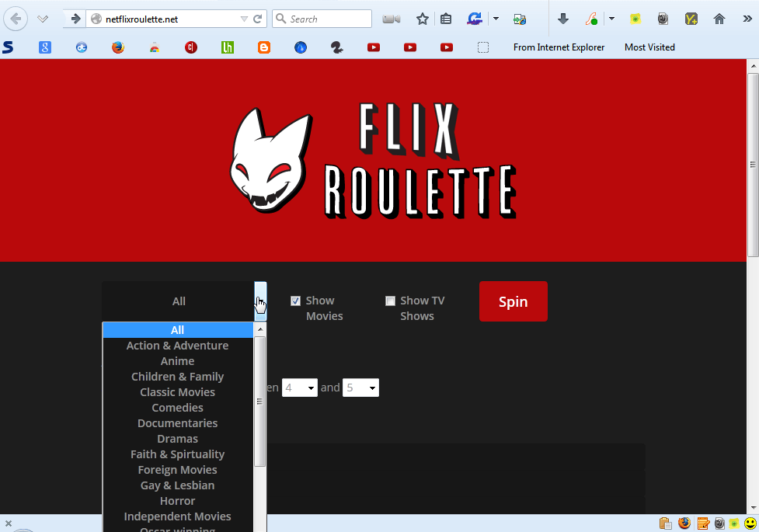
Task: Open the black squirrel bookmark icon
Action: click(x=337, y=47)
